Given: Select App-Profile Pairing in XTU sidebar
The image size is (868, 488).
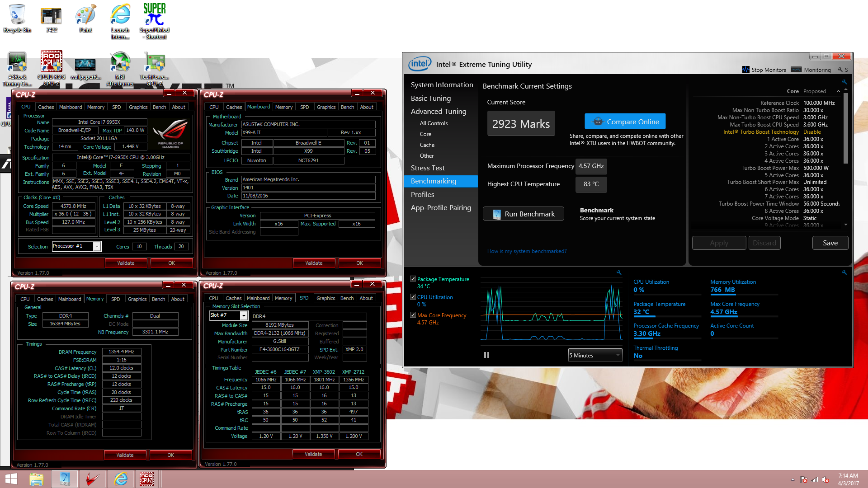Looking at the screenshot, I should coord(441,207).
